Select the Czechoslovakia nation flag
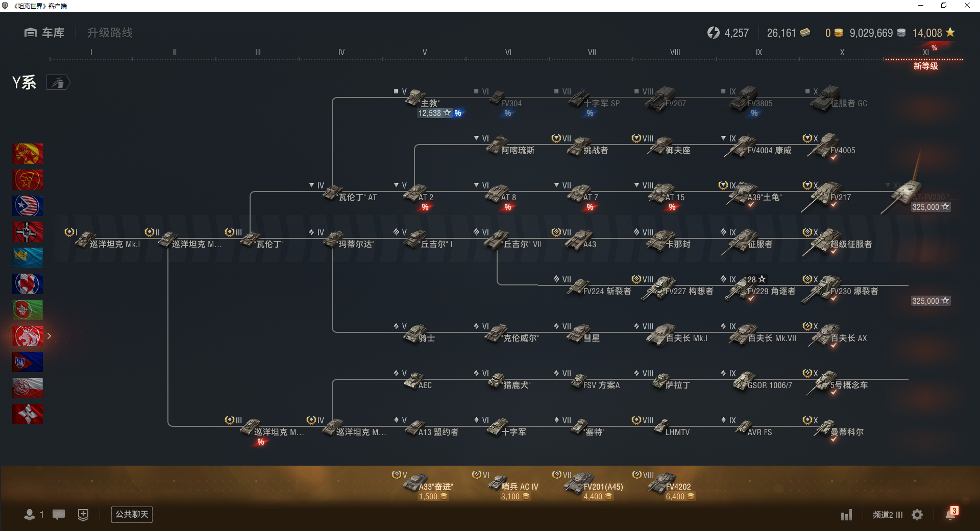Image resolution: width=980 pixels, height=531 pixels. click(x=28, y=362)
